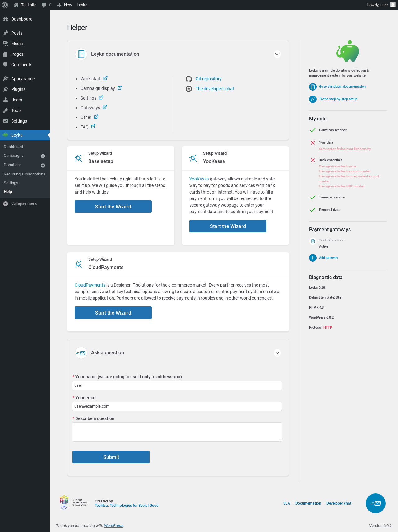The height and width of the screenshot is (532, 398).
Task: Follow the CloudPayments link in the description
Action: click(90, 285)
